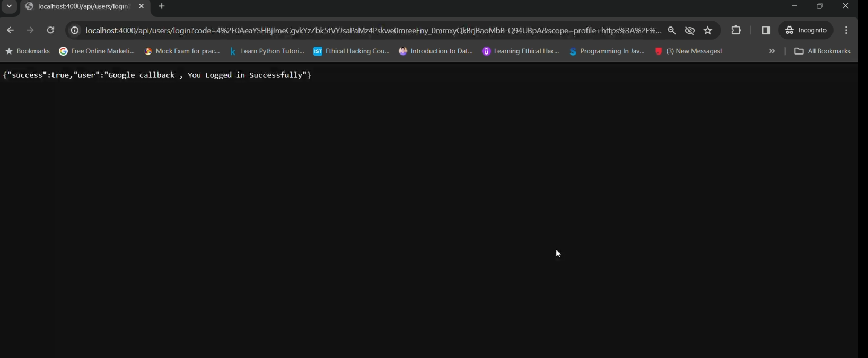This screenshot has height=358, width=868.
Task: View site information icon in address bar
Action: [75, 31]
